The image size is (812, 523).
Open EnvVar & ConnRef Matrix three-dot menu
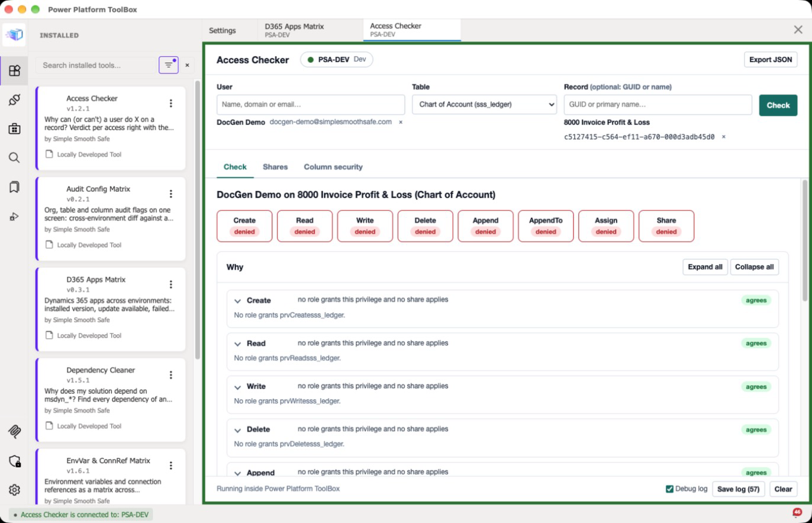coord(171,466)
